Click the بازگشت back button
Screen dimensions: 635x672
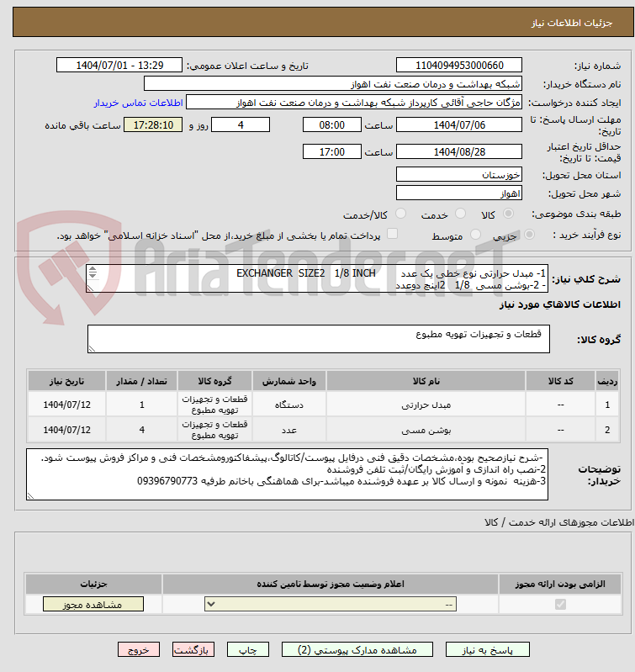(193, 650)
